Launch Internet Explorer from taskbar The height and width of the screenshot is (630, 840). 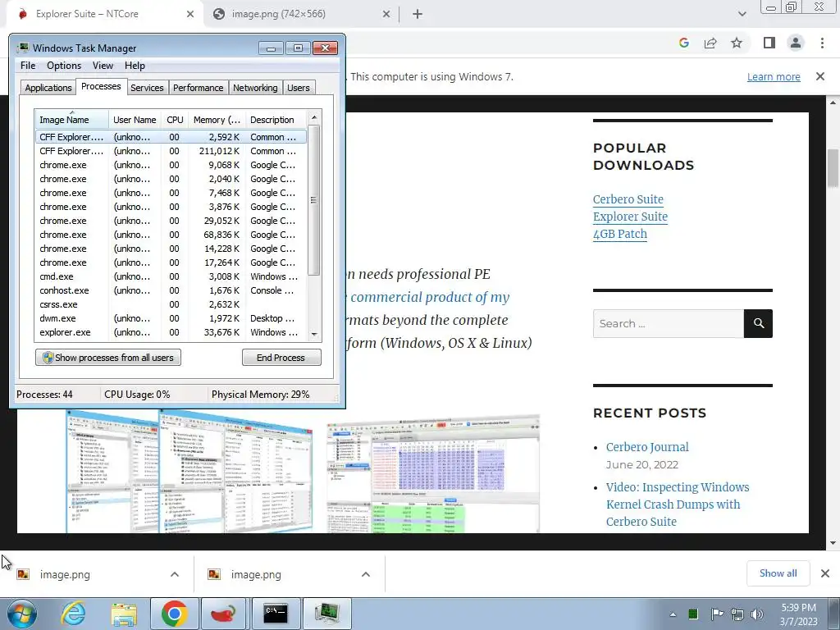tap(73, 614)
